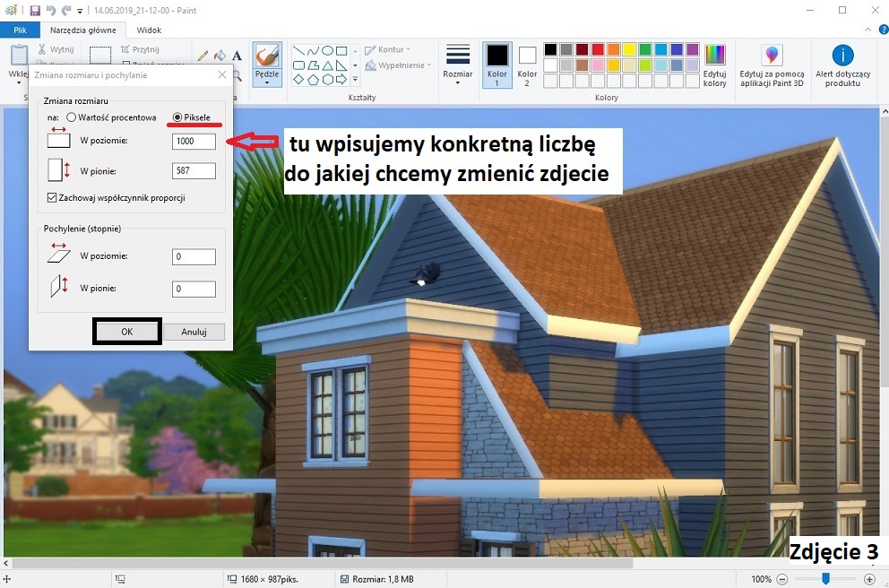889x588 pixels.
Task: Choose the oval shape
Action: pos(327,51)
